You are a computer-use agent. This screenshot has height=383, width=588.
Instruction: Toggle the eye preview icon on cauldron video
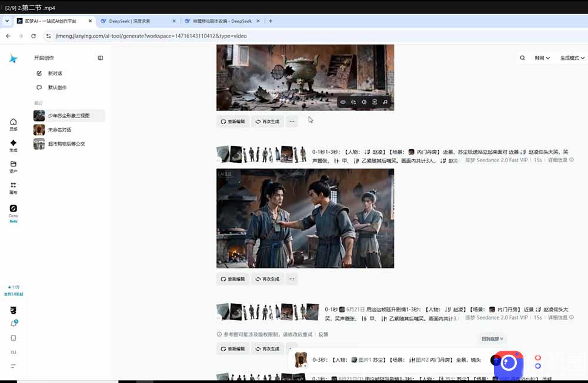(343, 102)
